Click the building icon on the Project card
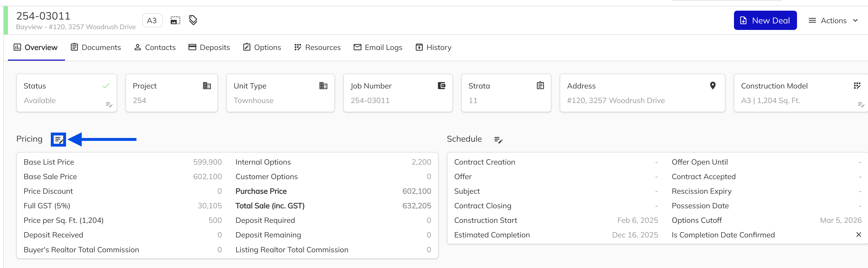868x268 pixels. (x=207, y=85)
